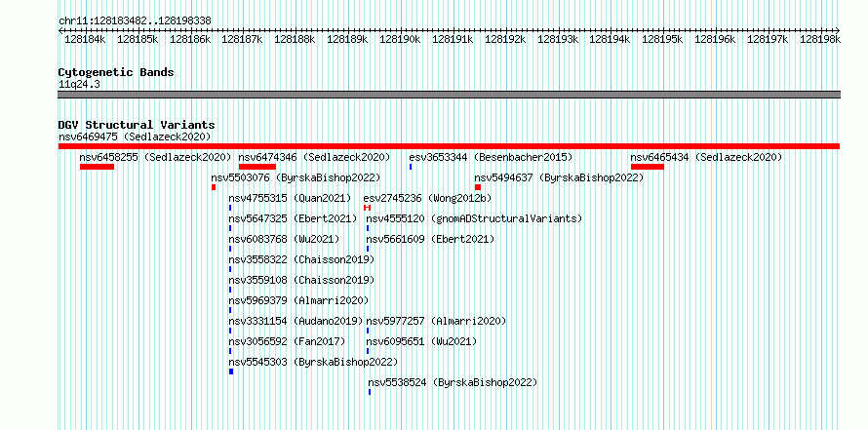Open esv3653344 (Besenbacher2015) label
The width and height of the screenshot is (868, 430).
[x=491, y=157]
